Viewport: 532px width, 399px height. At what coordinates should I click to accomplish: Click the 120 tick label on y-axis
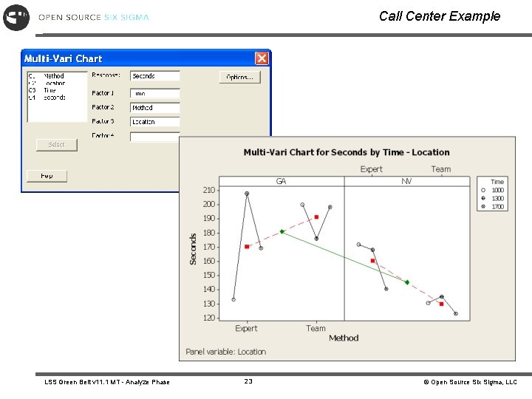pos(209,318)
